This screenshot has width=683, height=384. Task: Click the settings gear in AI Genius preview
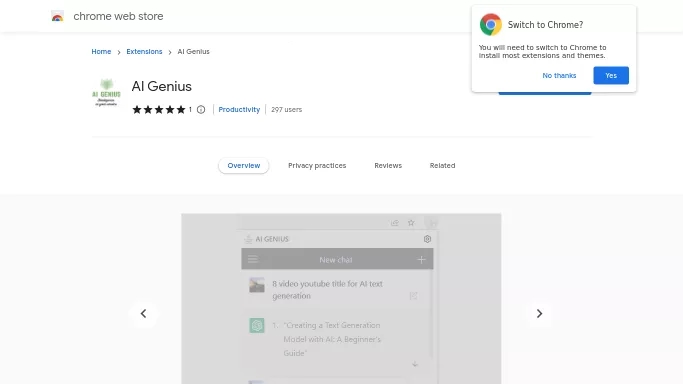(x=427, y=239)
